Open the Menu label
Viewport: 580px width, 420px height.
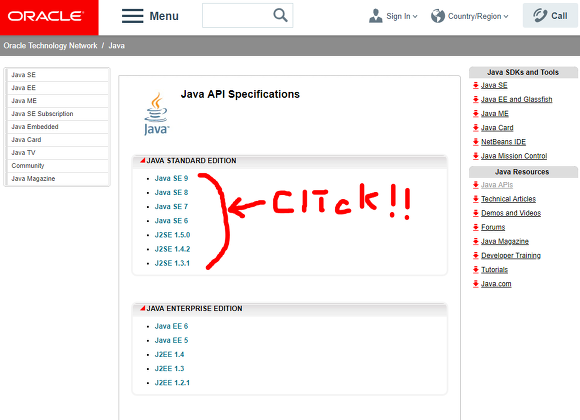pyautogui.click(x=164, y=16)
